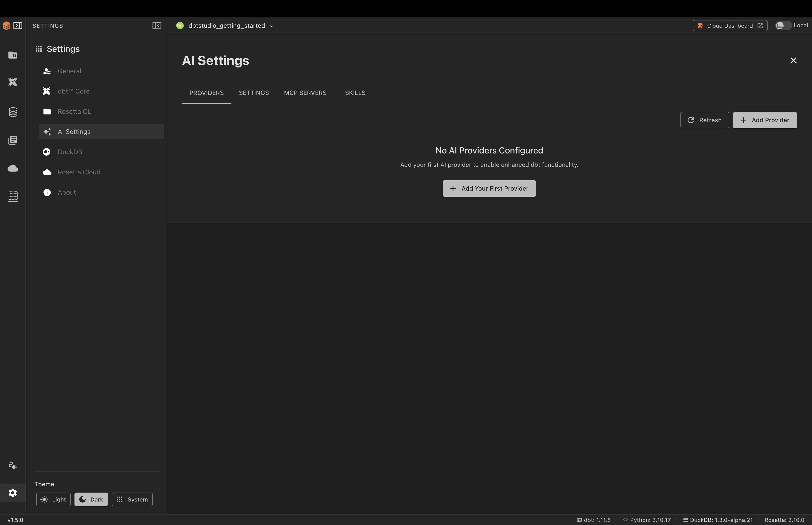The height and width of the screenshot is (525, 812).
Task: Collapse the Settings sidebar with the panel icon
Action: [157, 26]
